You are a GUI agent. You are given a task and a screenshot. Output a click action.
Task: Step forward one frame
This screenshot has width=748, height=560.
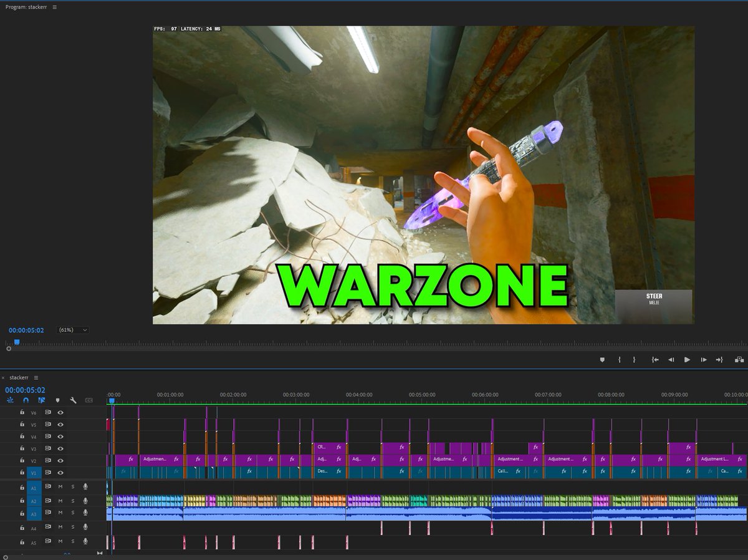coord(703,360)
